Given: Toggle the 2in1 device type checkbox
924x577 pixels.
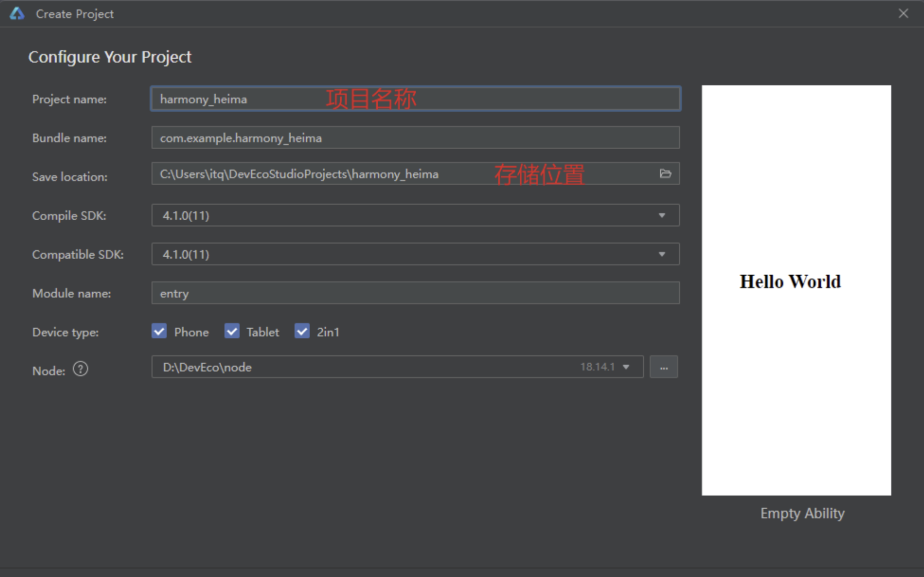Looking at the screenshot, I should click(302, 331).
